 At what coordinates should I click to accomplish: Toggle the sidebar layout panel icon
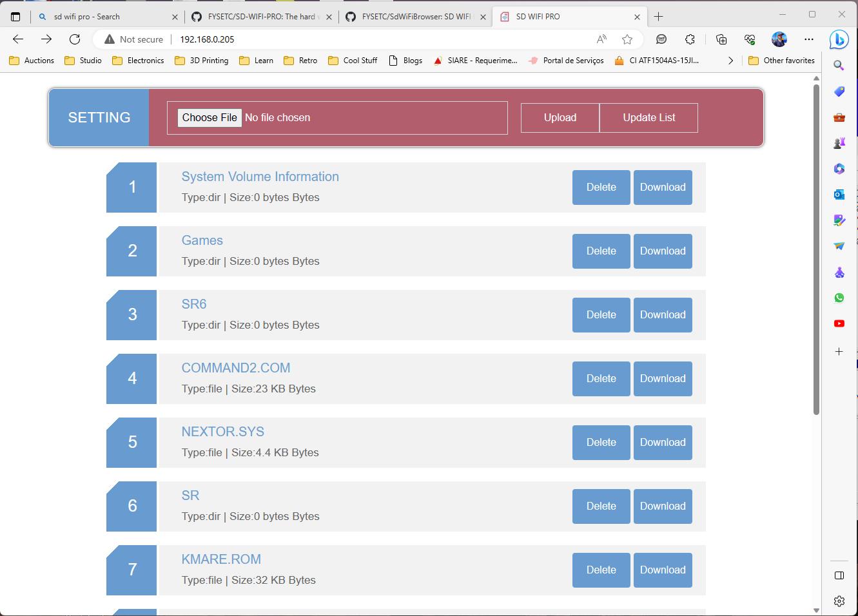click(839, 575)
